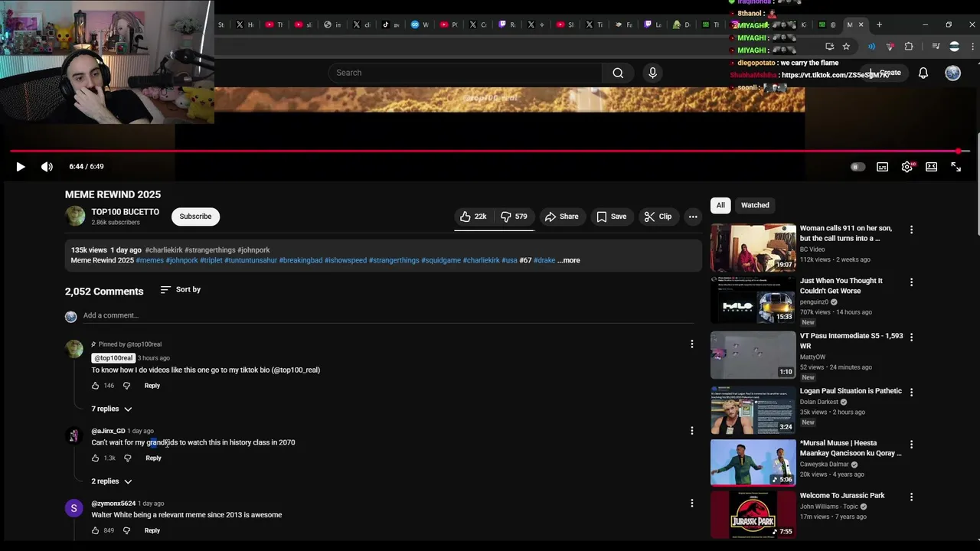
Task: Click the Add a comment field
Action: [390, 315]
